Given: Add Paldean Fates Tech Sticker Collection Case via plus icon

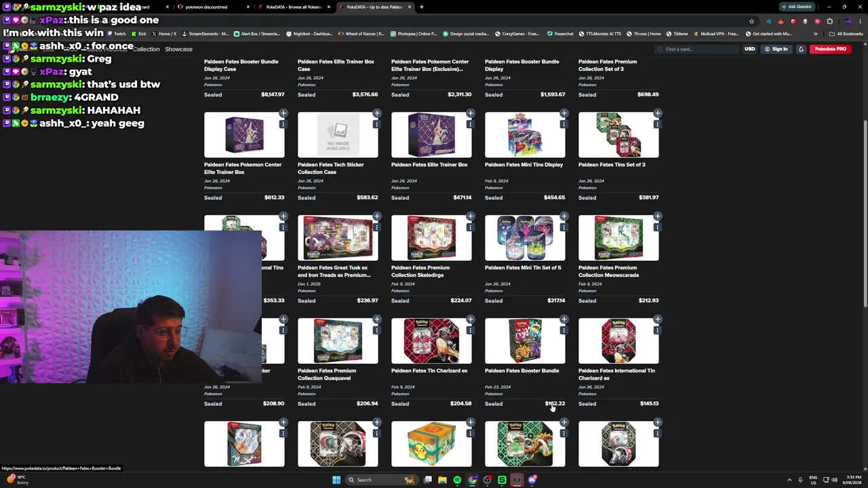Looking at the screenshot, I should pos(376,113).
